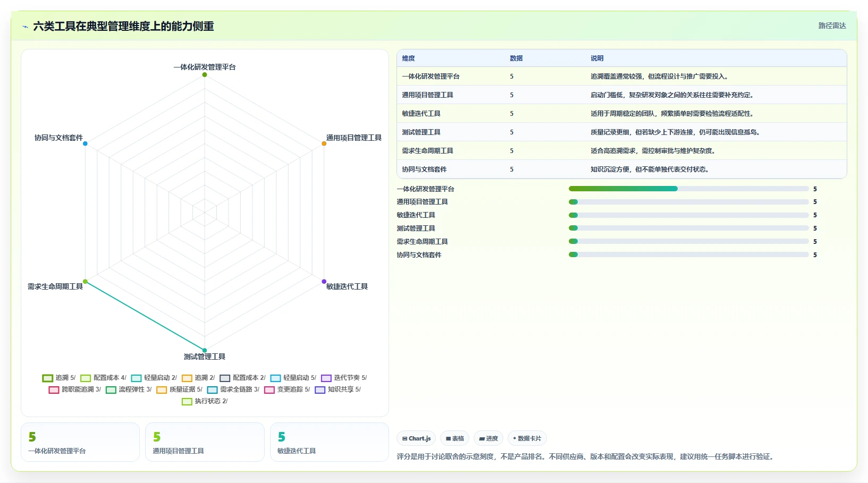Click the note '启动门槛低，复杂研发对象之间的关系往往需要补充约定。'
Screen dimensions: 868x483
click(x=672, y=95)
